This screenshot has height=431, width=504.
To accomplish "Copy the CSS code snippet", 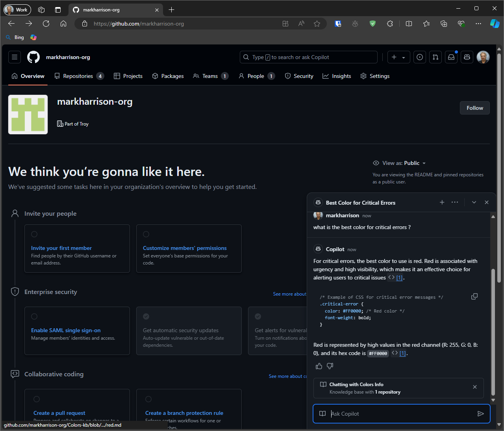I will tap(474, 296).
